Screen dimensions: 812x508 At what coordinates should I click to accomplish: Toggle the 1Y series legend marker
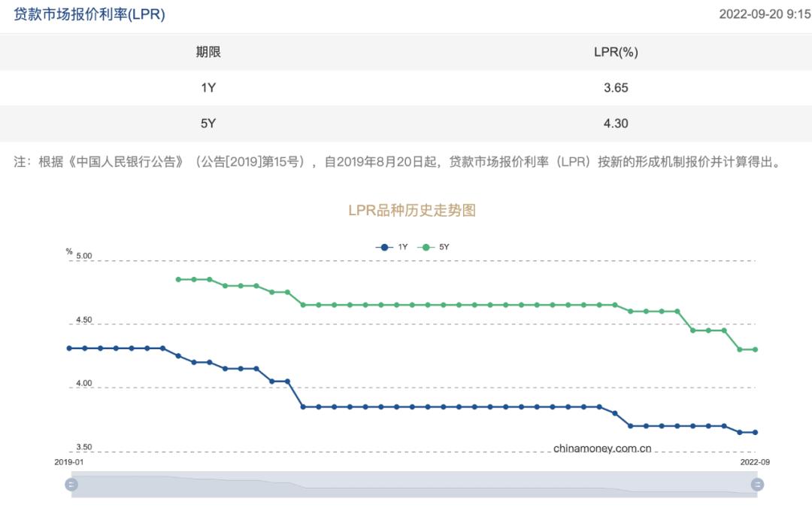tap(384, 247)
